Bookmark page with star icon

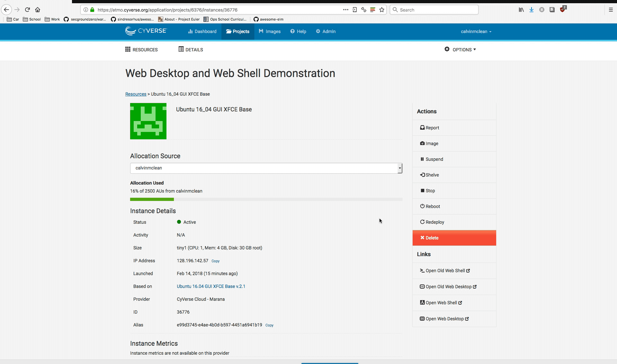tap(382, 10)
